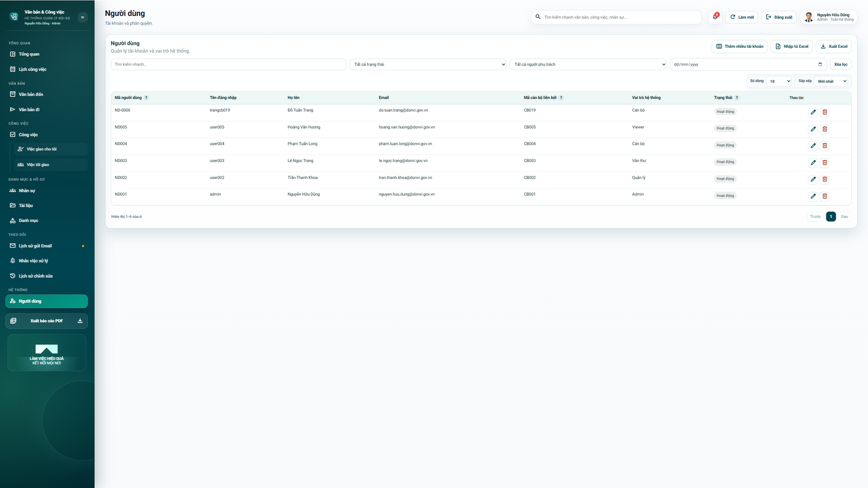The image size is (868, 488).
Task: Click Thêm nhiều tài khoản button
Action: coord(739,47)
